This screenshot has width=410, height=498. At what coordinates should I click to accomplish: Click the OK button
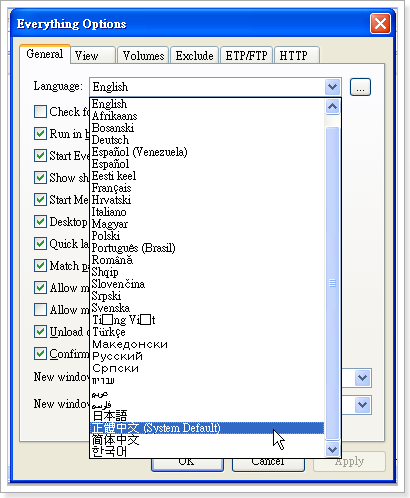tap(187, 464)
